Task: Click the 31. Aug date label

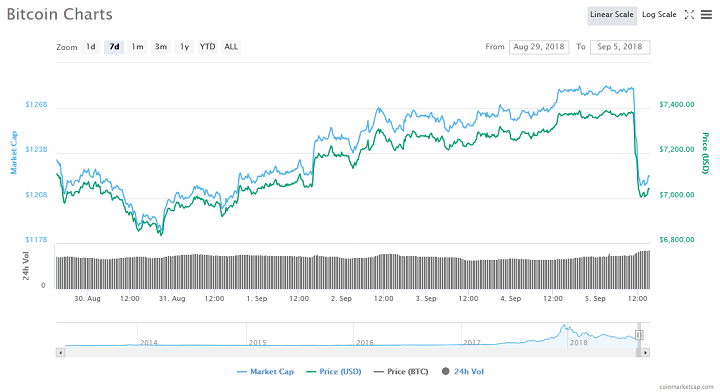Action: click(x=172, y=298)
